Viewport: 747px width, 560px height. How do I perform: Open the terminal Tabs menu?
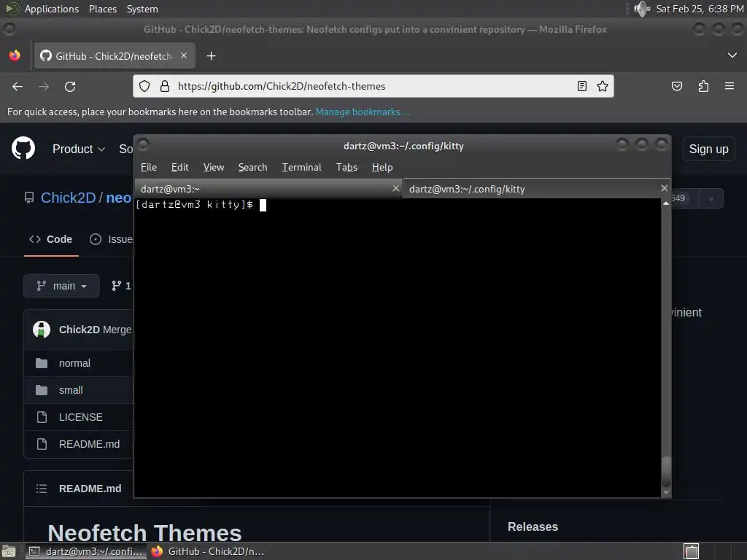coord(347,167)
